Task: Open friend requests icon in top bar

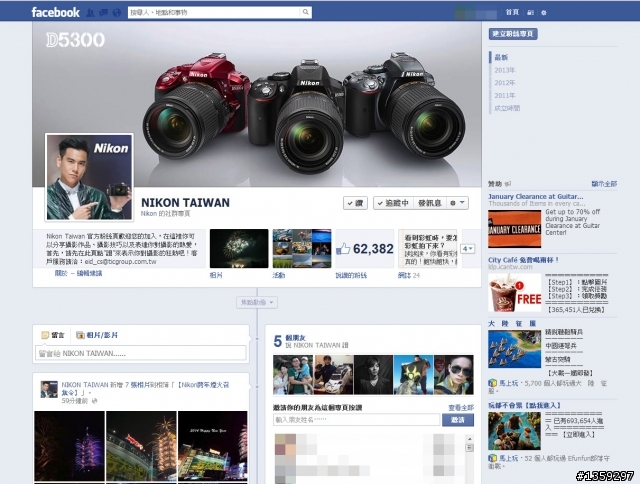Action: pyautogui.click(x=91, y=13)
